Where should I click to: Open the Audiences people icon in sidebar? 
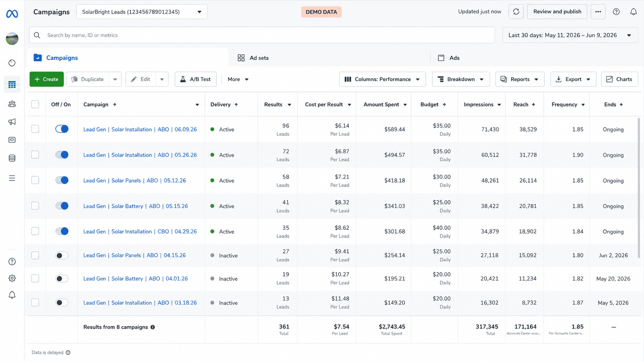click(12, 104)
